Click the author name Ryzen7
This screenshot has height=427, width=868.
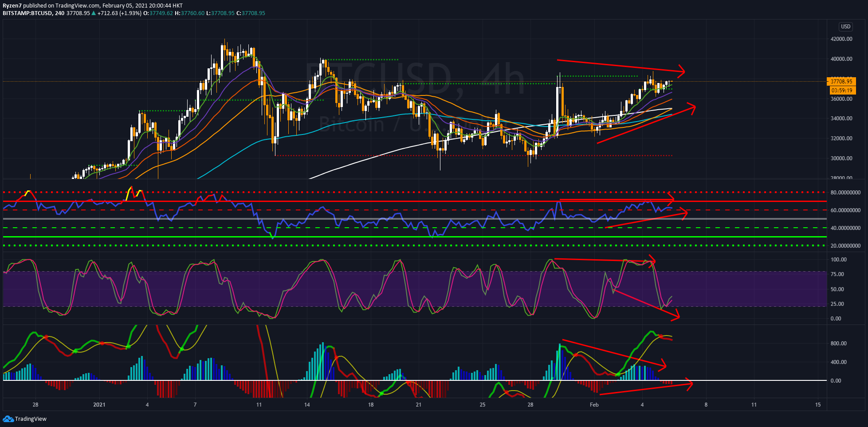pos(12,6)
